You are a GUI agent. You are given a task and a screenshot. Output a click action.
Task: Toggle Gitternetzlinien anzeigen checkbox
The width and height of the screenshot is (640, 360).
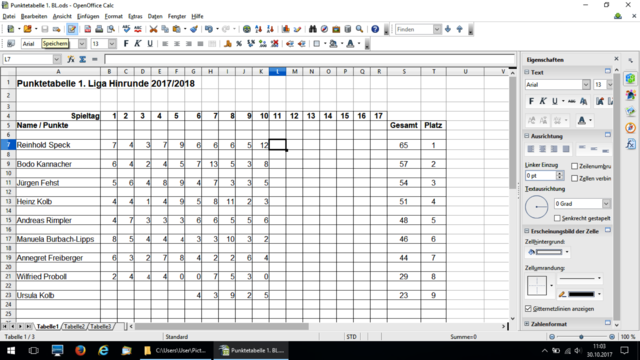click(x=528, y=309)
